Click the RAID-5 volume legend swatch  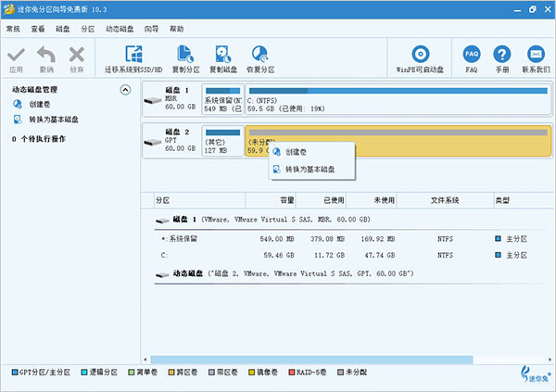pos(292,373)
